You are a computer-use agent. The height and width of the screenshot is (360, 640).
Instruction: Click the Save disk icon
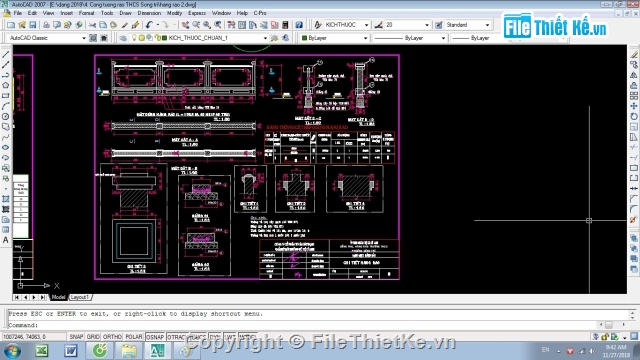[x=33, y=25]
